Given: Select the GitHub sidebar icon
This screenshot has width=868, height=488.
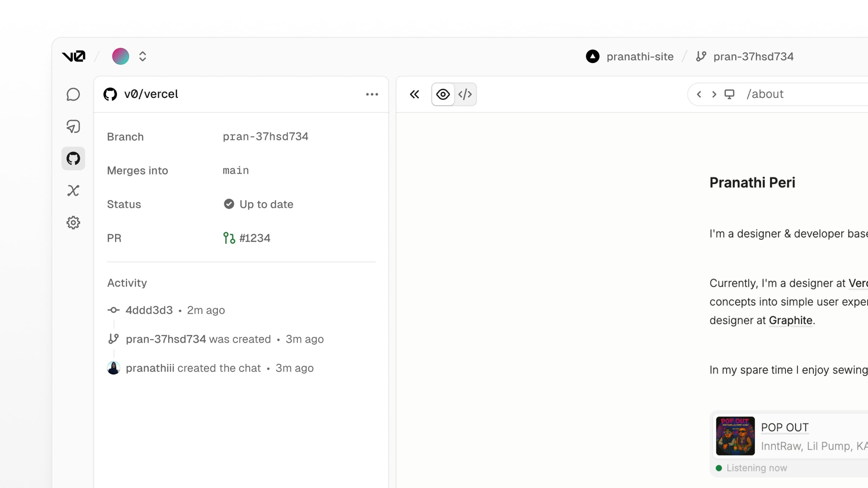Looking at the screenshot, I should [x=73, y=158].
